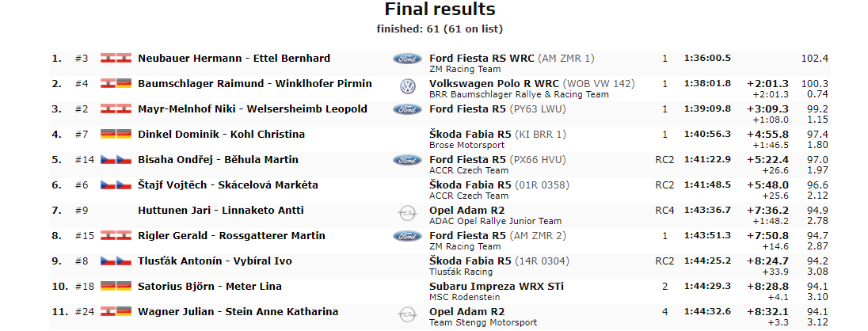The width and height of the screenshot is (868, 331).
Task: Click the Austrian flags next to Neubauer Hermann
Action: tap(116, 59)
